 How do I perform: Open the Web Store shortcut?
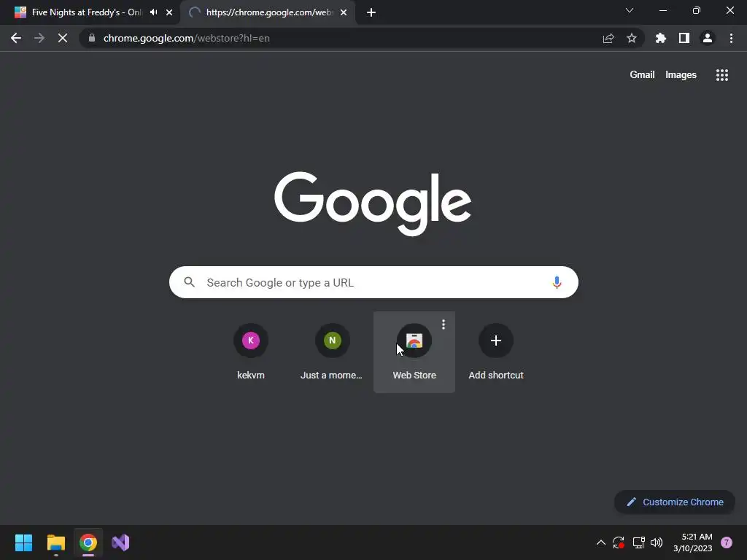click(414, 352)
